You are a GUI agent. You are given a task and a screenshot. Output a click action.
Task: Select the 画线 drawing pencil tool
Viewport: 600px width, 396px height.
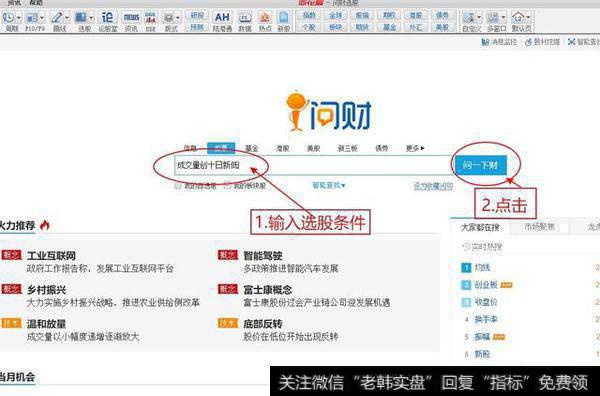coord(57,18)
